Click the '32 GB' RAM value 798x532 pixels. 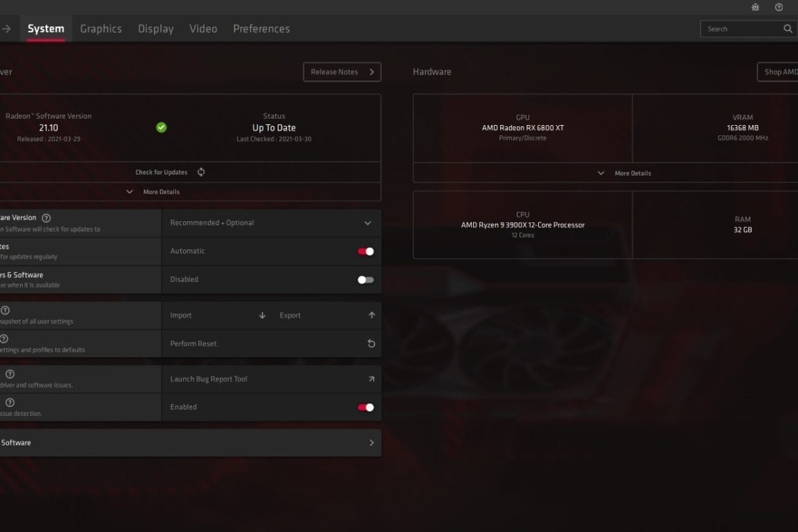743,229
